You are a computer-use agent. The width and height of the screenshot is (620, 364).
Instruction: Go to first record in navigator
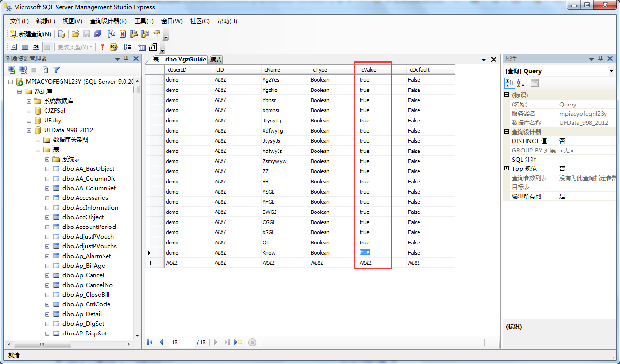point(150,342)
